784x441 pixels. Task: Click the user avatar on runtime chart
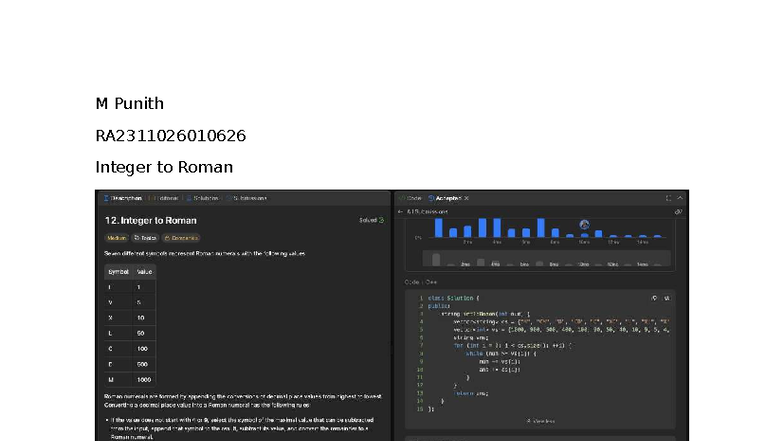point(584,225)
